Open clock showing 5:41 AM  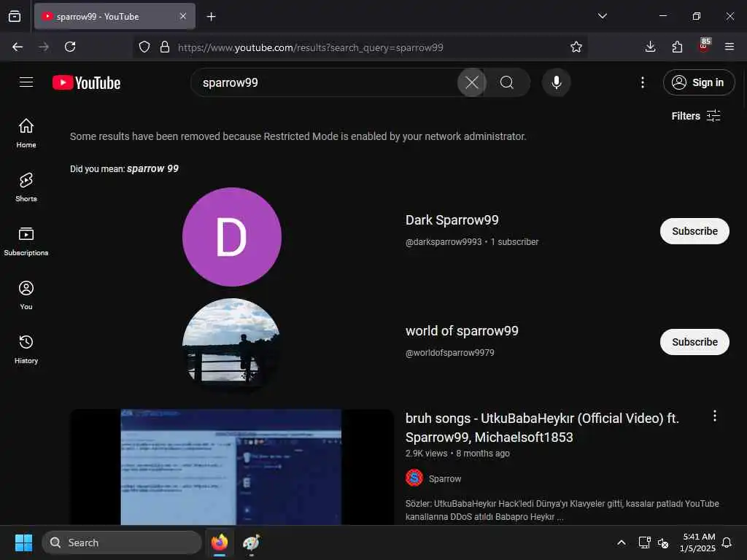(x=698, y=542)
